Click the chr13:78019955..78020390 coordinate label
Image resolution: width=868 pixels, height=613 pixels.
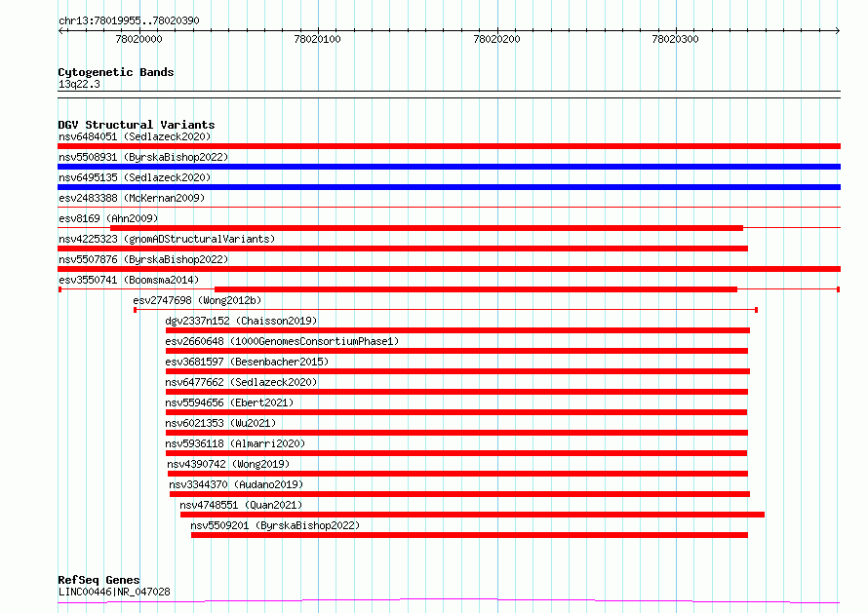(x=129, y=21)
